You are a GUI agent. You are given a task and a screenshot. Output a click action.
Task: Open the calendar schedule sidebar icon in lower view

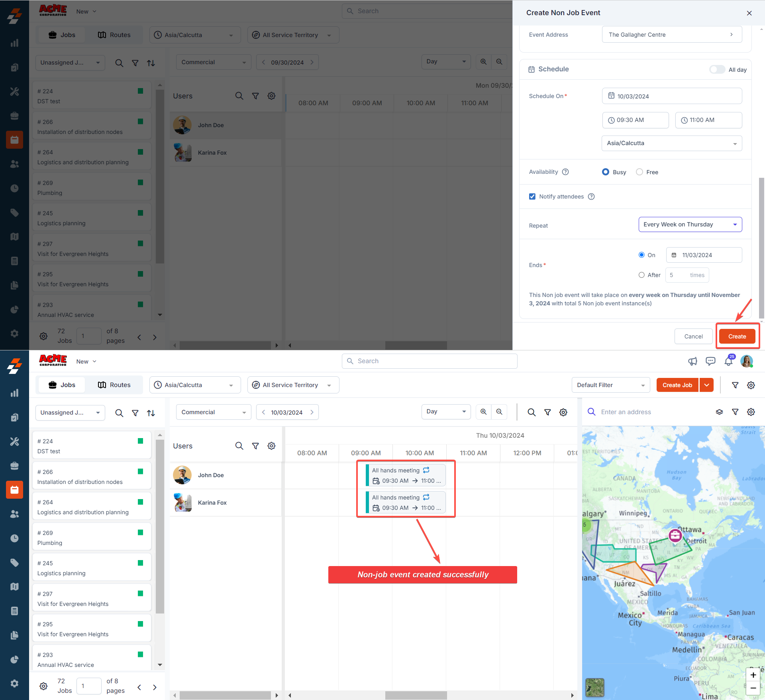(x=14, y=490)
